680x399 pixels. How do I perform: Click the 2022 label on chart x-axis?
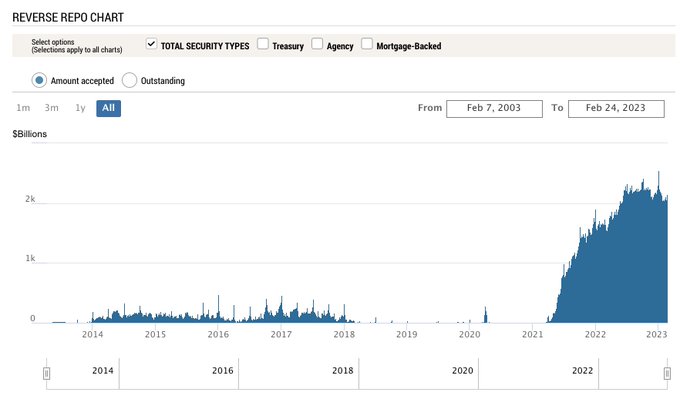point(595,334)
